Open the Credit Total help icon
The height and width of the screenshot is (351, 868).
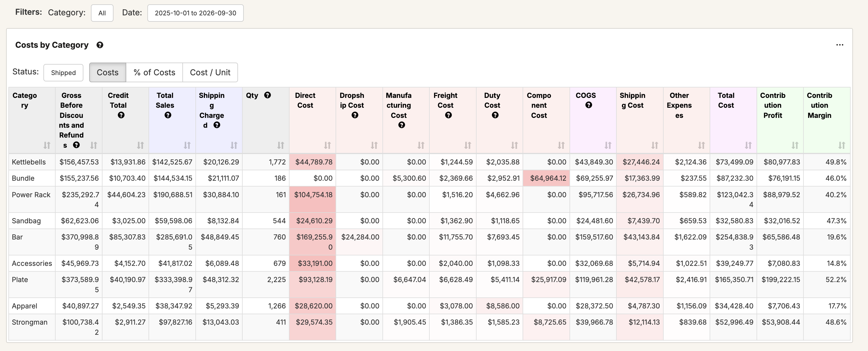coord(121,115)
